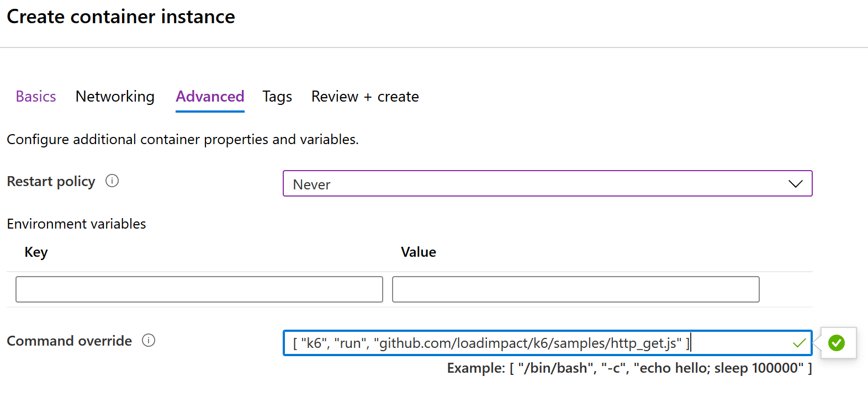This screenshot has width=868, height=397.
Task: Click the Command override info icon
Action: coord(149,340)
